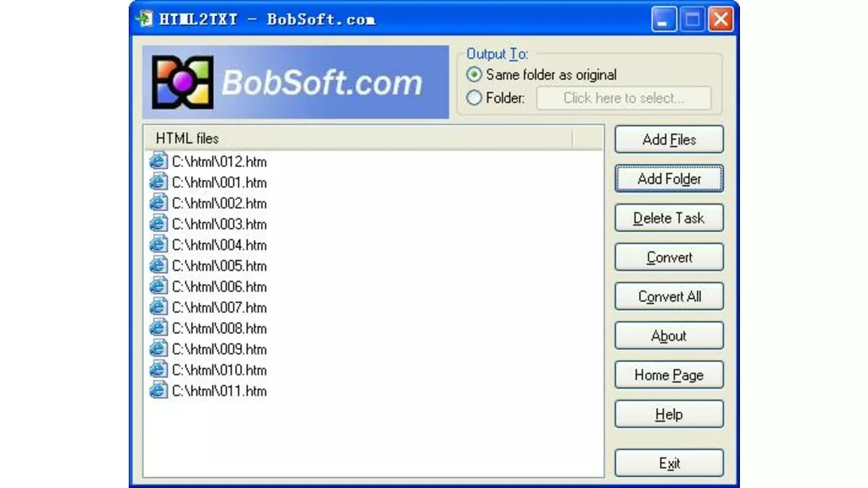Click the BobSoft colorful logo icon
This screenshot has height=488, width=868.
182,82
